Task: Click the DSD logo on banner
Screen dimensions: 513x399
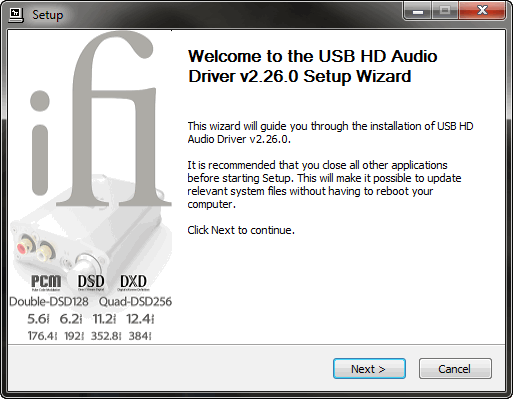Action: [x=91, y=282]
